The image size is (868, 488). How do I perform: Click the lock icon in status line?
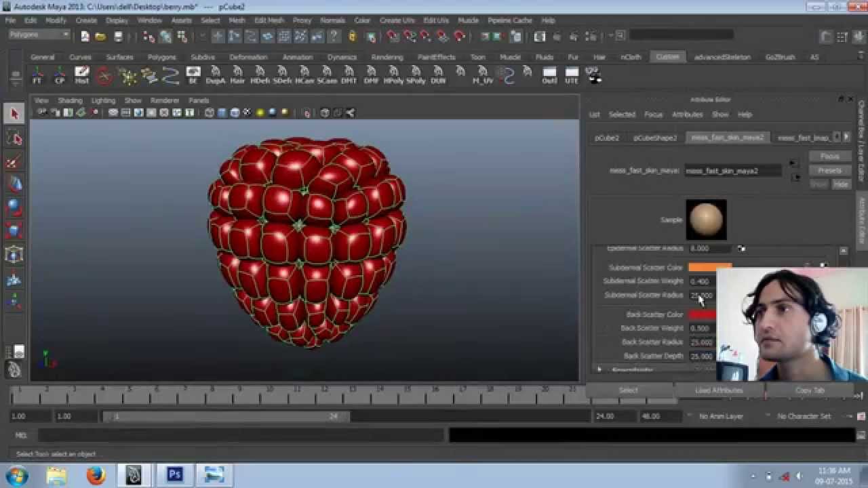coord(352,36)
